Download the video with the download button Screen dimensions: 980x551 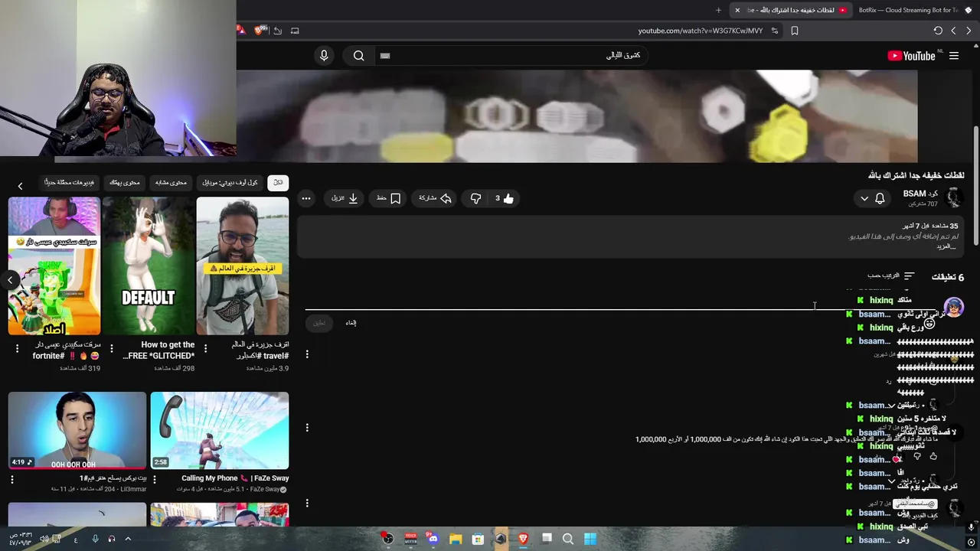point(345,198)
